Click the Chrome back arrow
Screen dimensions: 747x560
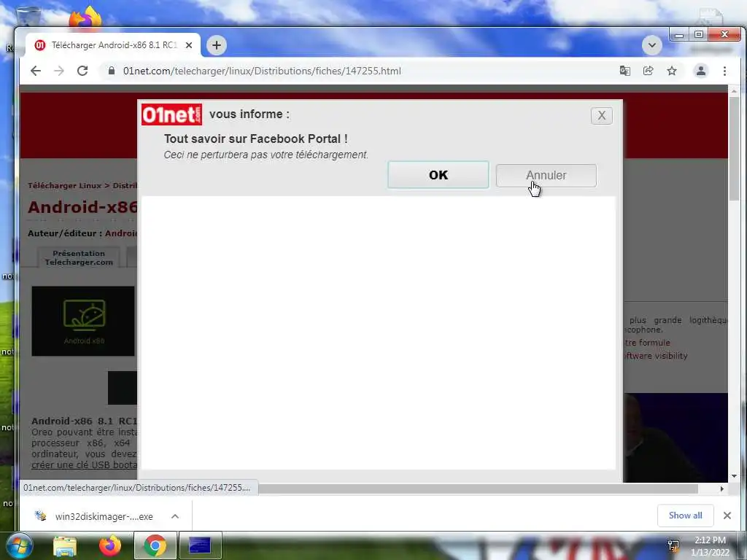[36, 71]
